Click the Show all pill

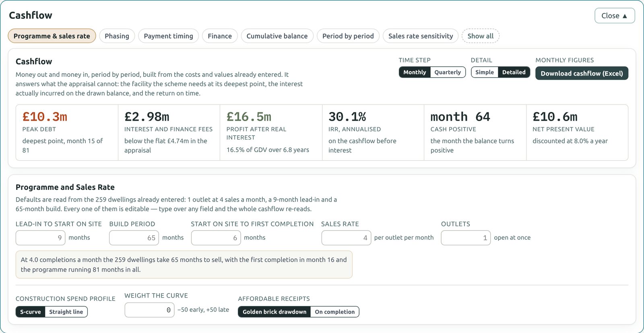click(x=481, y=36)
